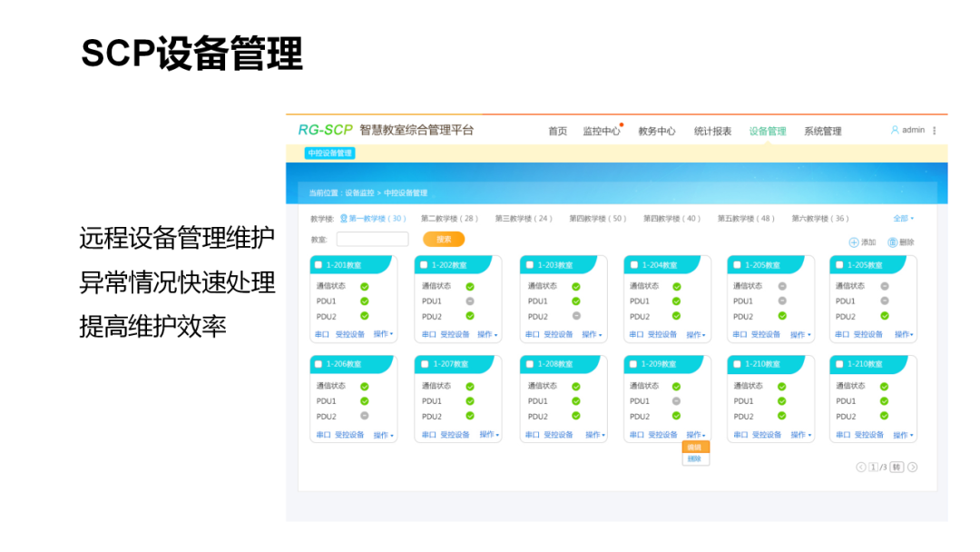
Task: Select the 1-209教室 checkbox
Action: [x=633, y=364]
